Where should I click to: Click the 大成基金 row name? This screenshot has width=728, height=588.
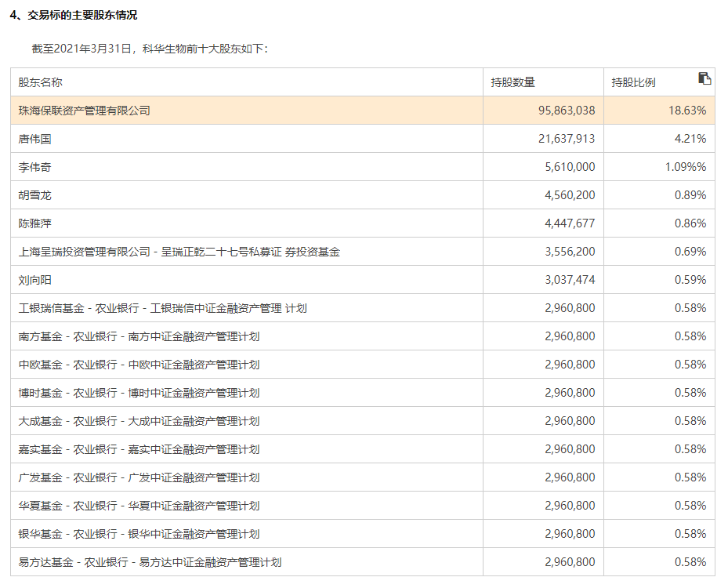139,421
